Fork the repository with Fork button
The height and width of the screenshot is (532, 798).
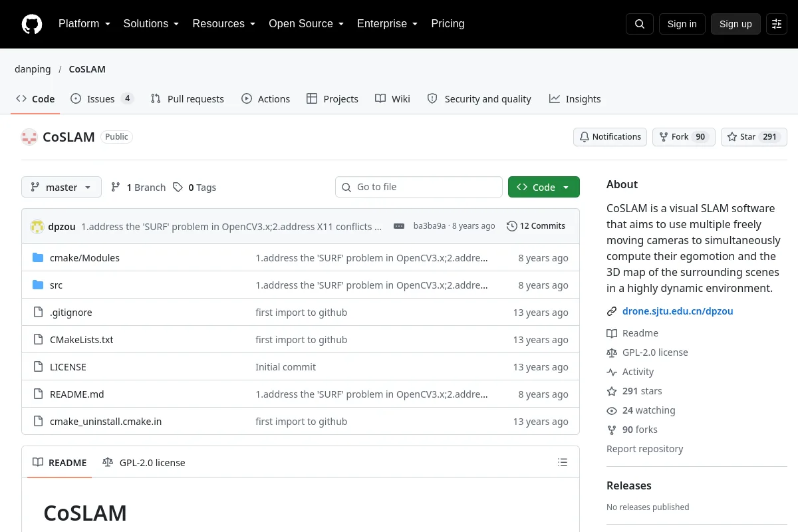click(684, 137)
